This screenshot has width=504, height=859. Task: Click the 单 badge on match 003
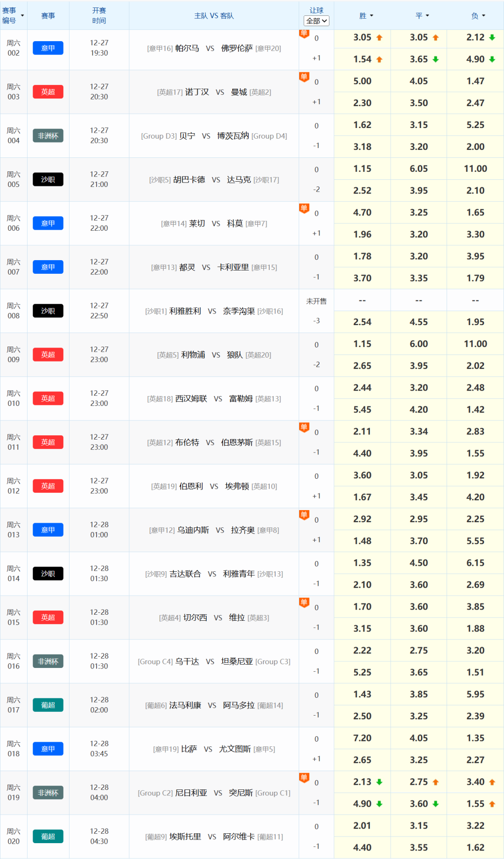[x=304, y=77]
